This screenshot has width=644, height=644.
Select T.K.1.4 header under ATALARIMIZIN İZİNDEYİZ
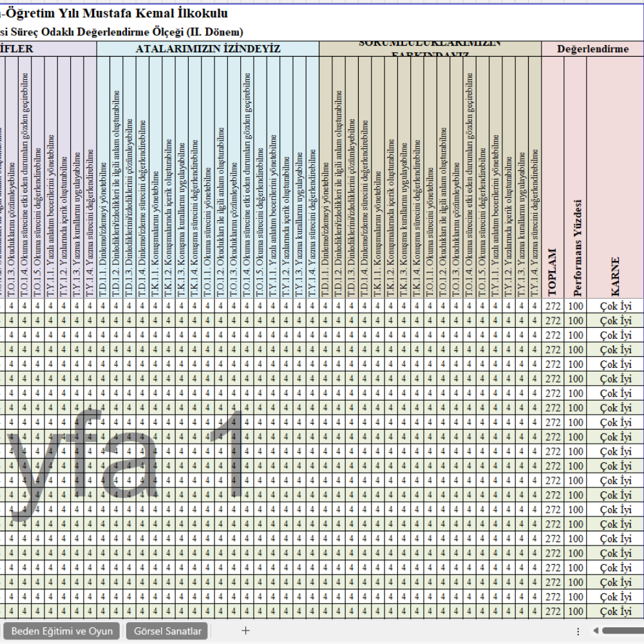(x=194, y=178)
